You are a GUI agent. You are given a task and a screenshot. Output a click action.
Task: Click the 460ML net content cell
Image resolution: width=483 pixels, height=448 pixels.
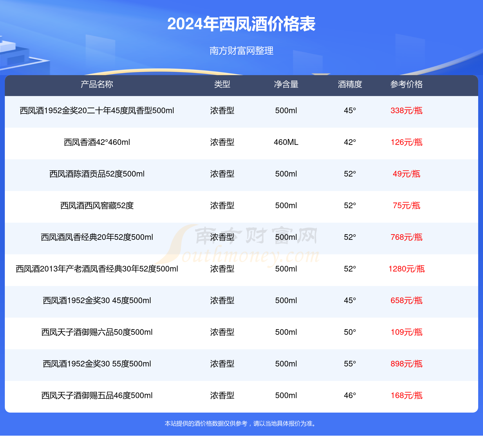286,142
